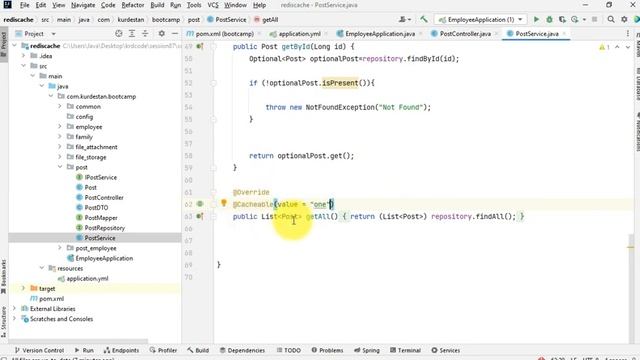Open Project panel options gear
640x360 pixels.
point(162,33)
